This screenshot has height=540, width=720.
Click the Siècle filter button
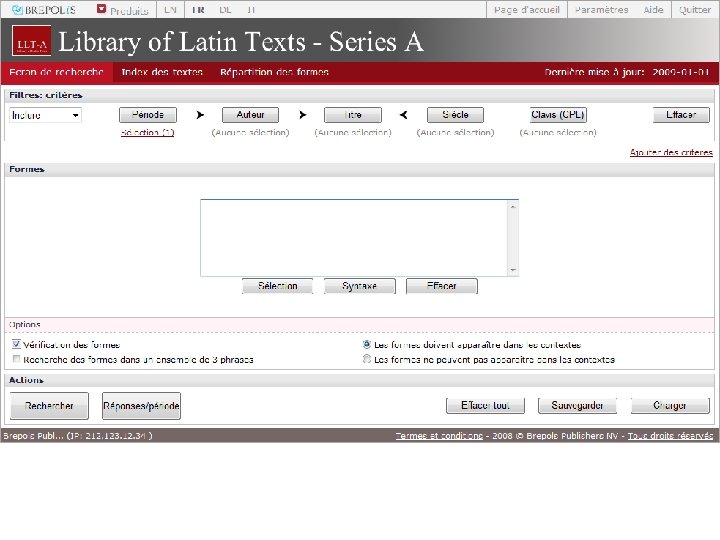455,115
